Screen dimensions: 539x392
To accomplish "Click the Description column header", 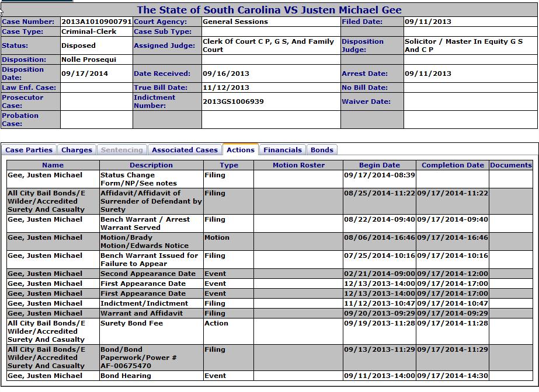I will coord(151,165).
